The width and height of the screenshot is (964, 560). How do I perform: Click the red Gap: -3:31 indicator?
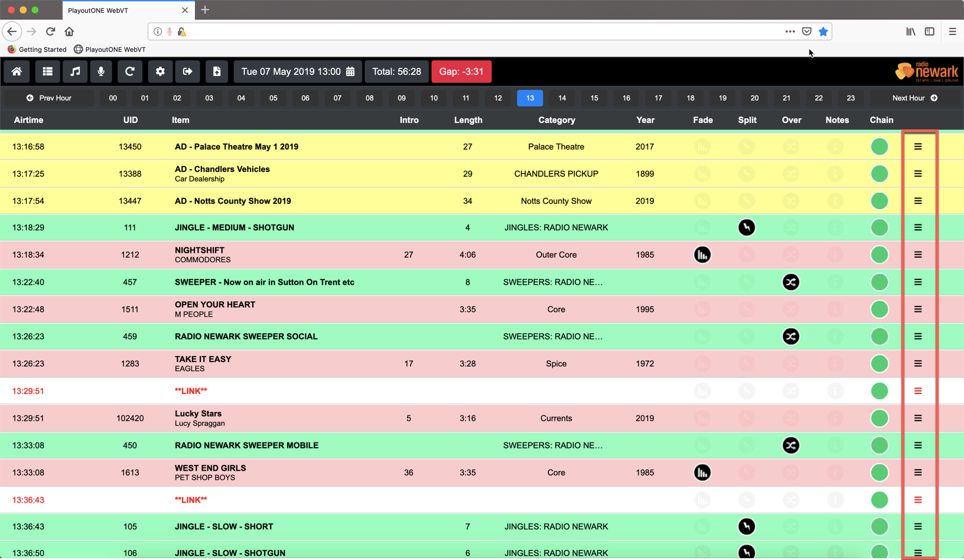pos(461,71)
